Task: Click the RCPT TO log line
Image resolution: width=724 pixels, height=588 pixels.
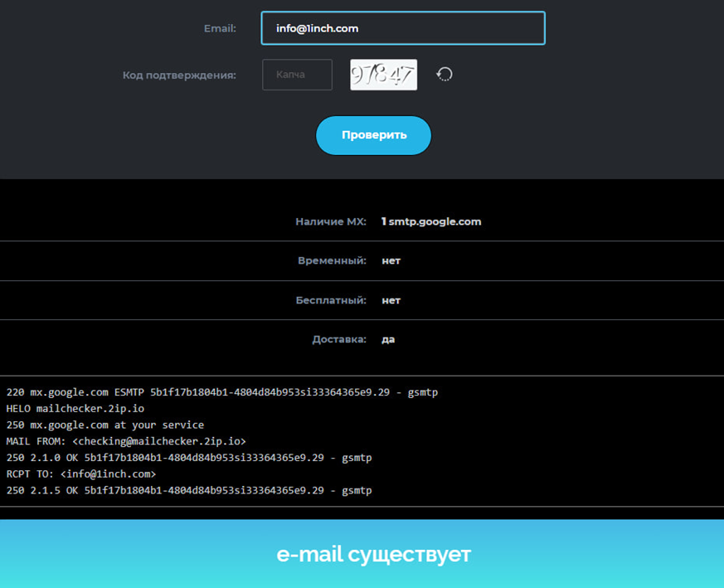Action: [81, 474]
